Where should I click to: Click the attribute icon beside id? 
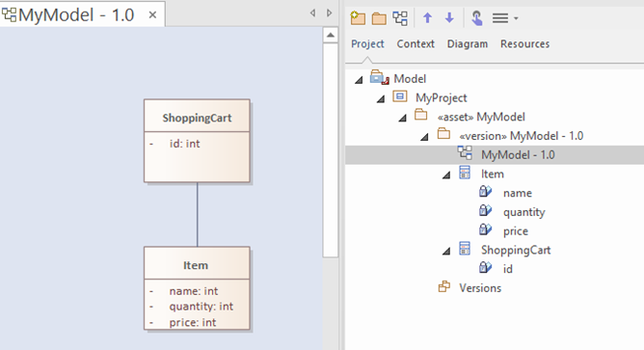[486, 267]
